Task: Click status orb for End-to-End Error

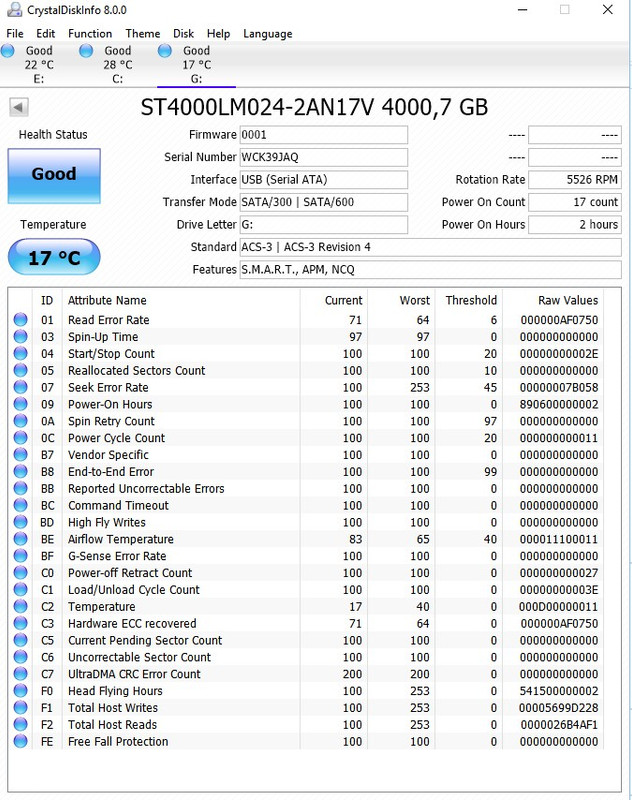Action: pos(20,471)
